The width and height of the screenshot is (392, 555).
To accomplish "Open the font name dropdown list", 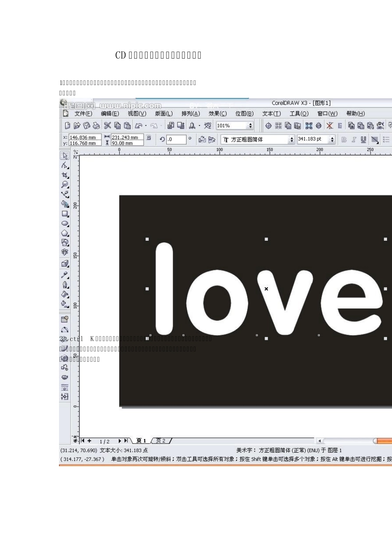I will (291, 140).
